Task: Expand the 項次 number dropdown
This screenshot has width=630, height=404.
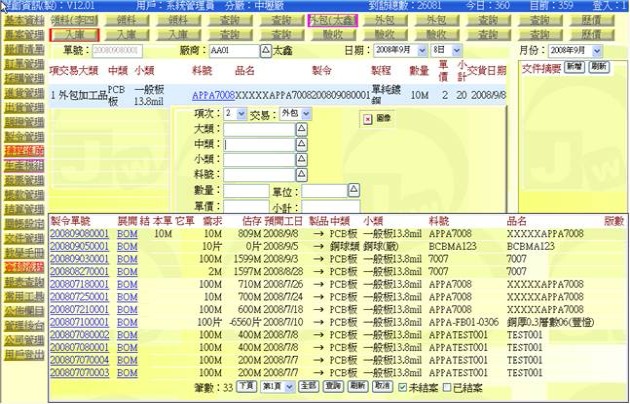Action: click(x=241, y=115)
